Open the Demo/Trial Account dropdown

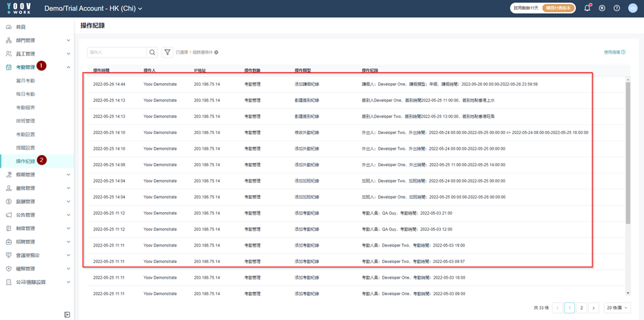(x=93, y=9)
